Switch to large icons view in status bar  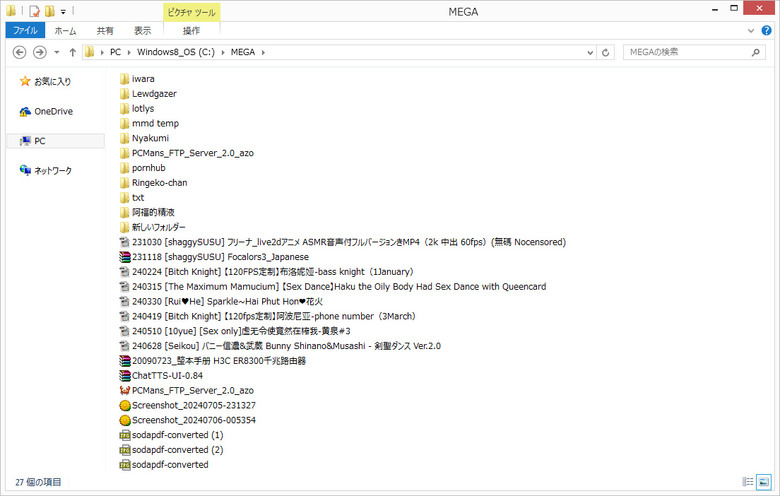(764, 482)
